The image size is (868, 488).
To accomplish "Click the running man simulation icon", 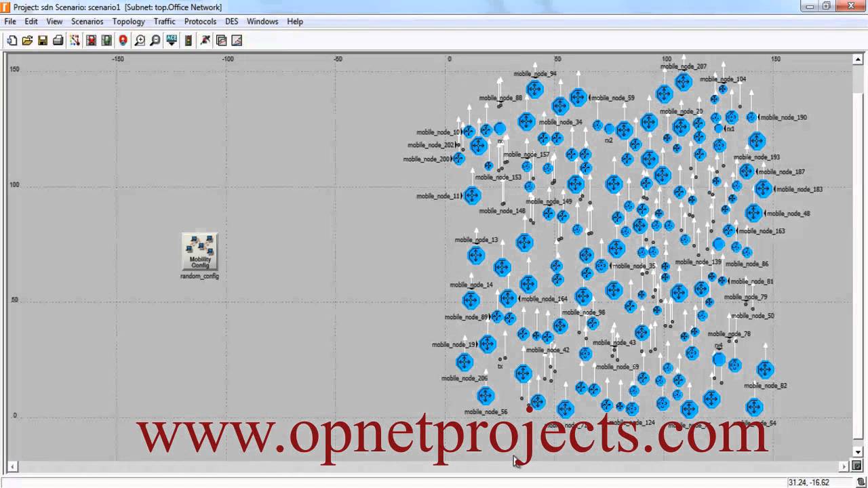I will click(x=205, y=41).
